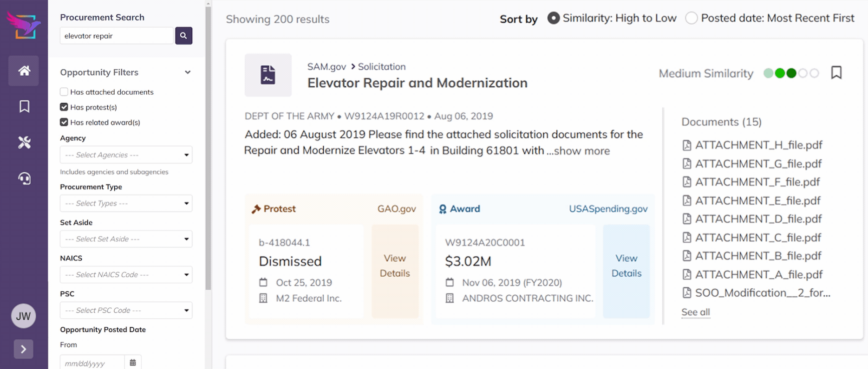Viewport: 868px width, 369px height.
Task: View Details of the protest
Action: click(395, 266)
